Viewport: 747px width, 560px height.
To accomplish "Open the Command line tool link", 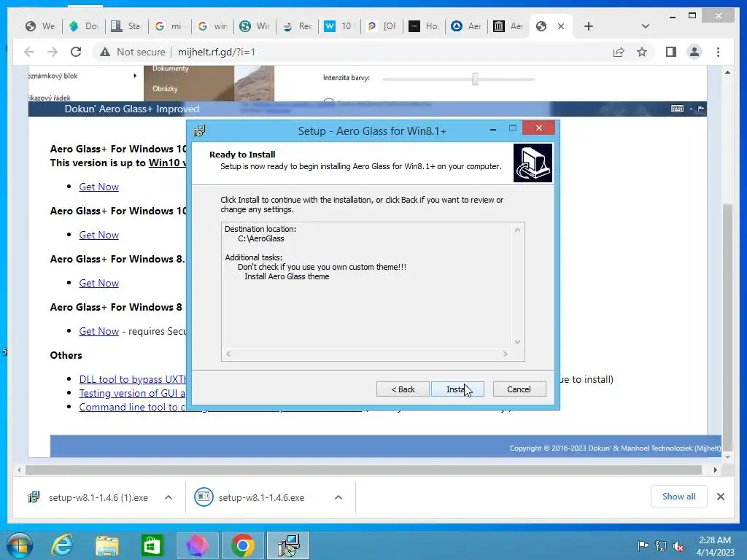I will pyautogui.click(x=133, y=407).
